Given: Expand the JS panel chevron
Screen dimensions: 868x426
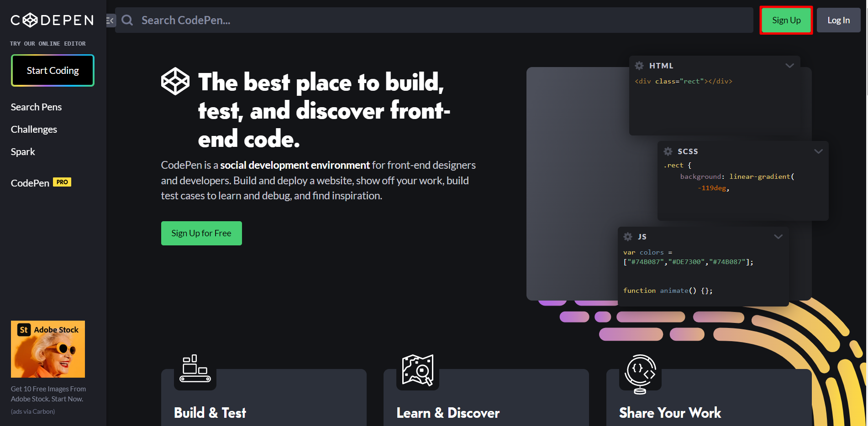Looking at the screenshot, I should [778, 237].
